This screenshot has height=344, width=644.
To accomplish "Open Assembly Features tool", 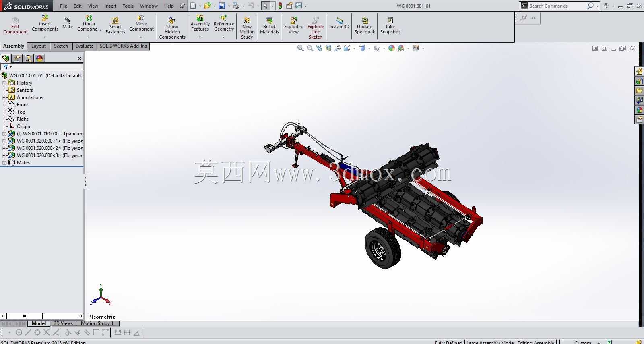I will (x=200, y=23).
